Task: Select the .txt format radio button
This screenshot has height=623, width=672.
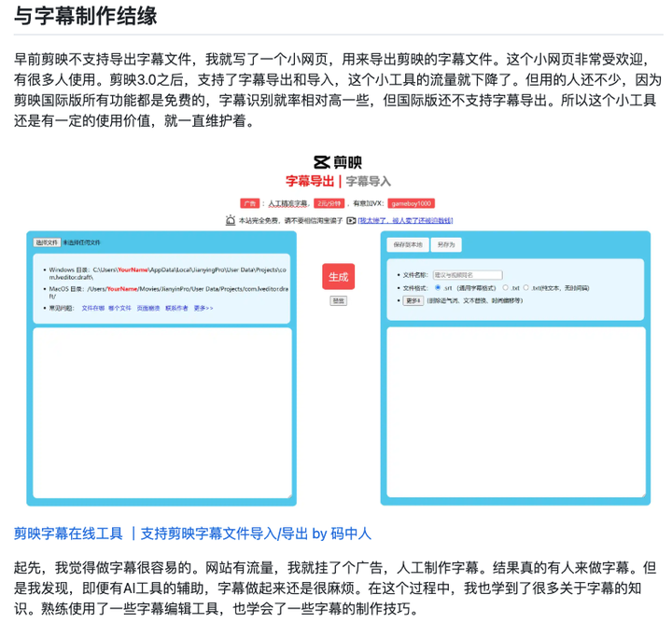Action: click(505, 288)
